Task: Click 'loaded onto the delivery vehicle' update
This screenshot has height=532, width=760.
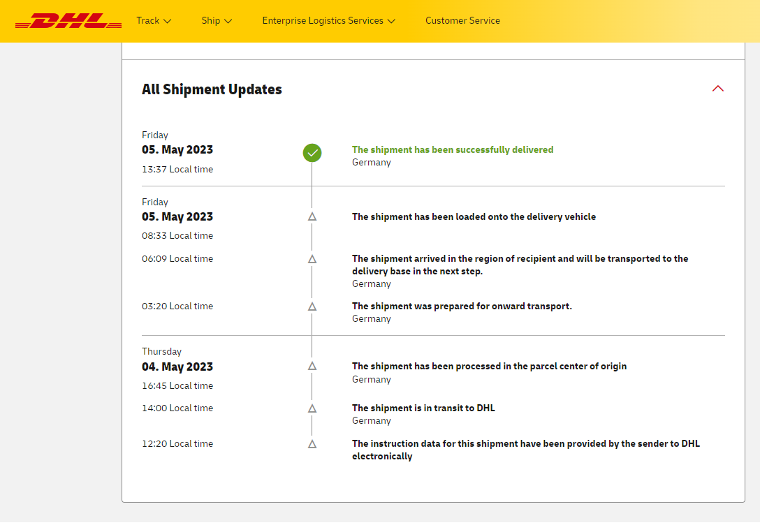Action: pos(474,216)
